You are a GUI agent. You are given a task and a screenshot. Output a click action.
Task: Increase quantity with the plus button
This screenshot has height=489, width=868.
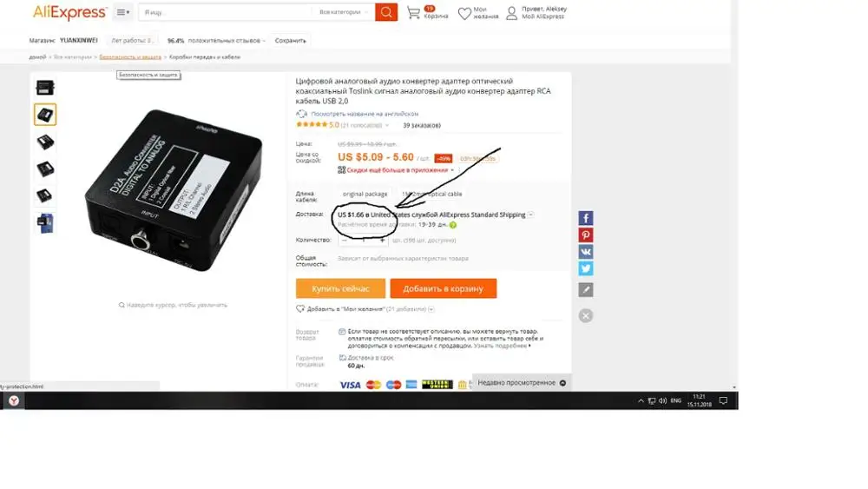coord(382,241)
